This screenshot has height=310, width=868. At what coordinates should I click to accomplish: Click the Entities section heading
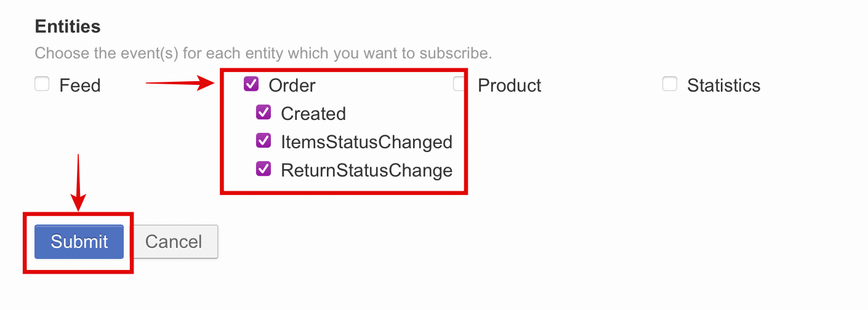pos(68,26)
